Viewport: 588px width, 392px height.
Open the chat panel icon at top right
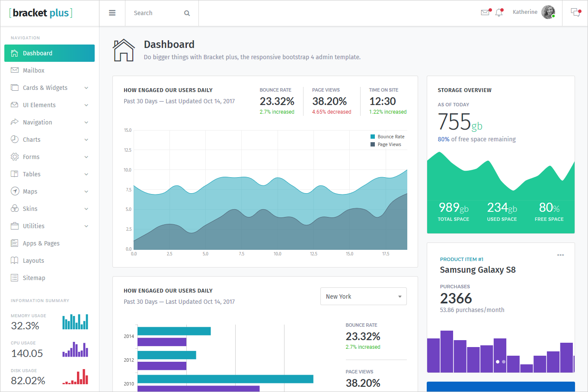pyautogui.click(x=575, y=13)
